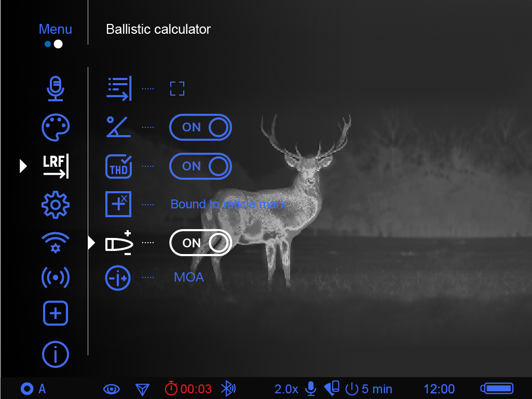The width and height of the screenshot is (532, 399).
Task: Open the microphone settings in sidebar
Action: 55,89
